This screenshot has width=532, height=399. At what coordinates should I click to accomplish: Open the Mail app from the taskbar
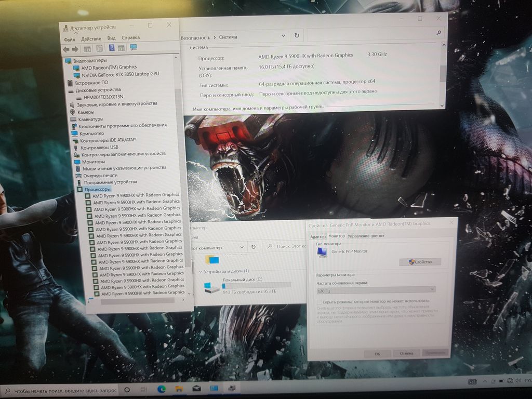[197, 389]
